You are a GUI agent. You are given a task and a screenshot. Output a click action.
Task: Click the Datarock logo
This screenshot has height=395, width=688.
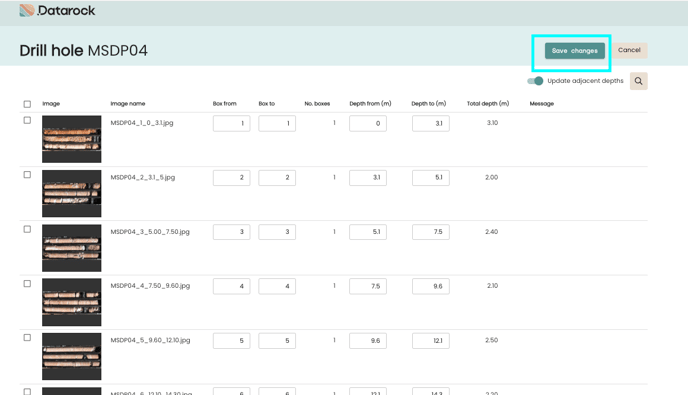tap(57, 11)
